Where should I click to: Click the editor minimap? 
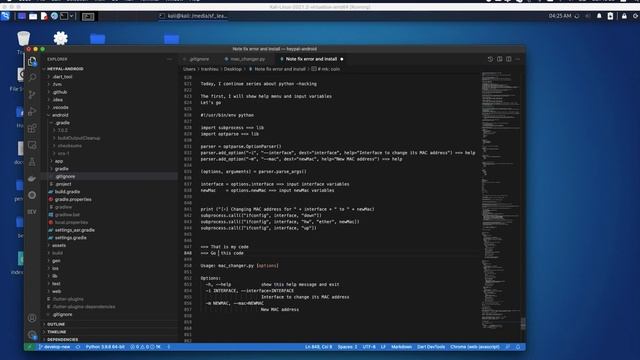[x=500, y=200]
